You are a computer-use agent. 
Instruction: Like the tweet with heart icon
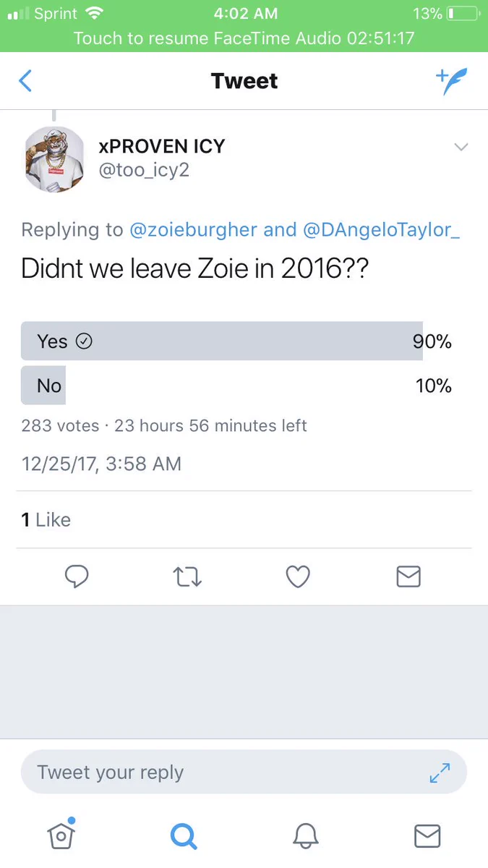[298, 576]
